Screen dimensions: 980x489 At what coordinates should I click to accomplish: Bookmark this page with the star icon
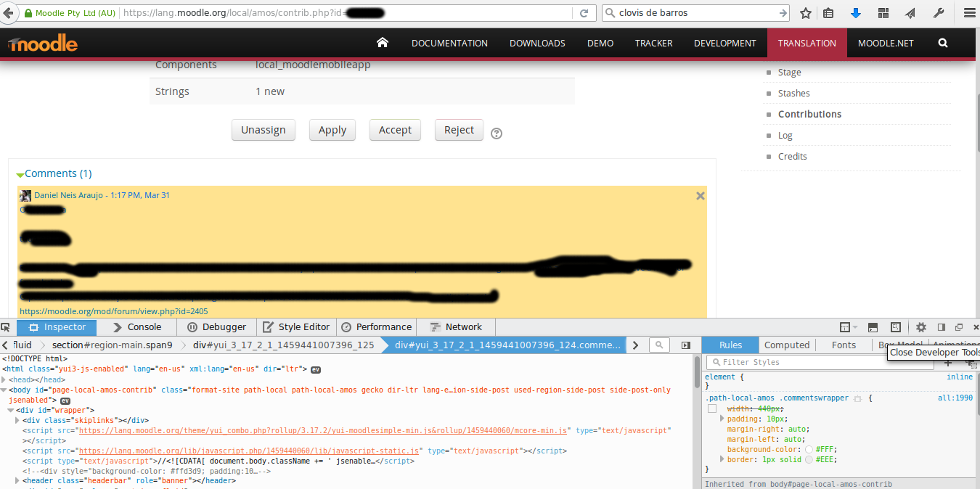point(806,13)
